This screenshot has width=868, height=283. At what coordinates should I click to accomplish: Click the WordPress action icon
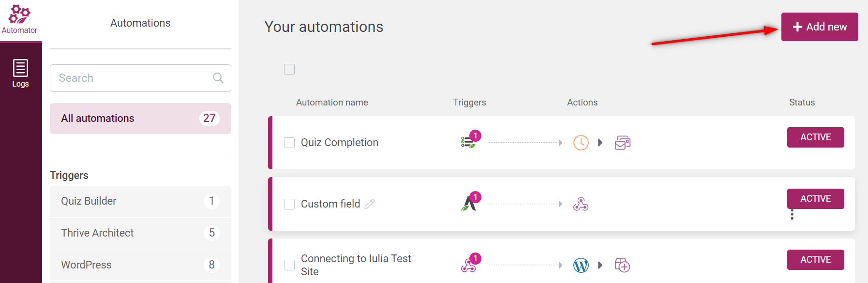(x=581, y=265)
